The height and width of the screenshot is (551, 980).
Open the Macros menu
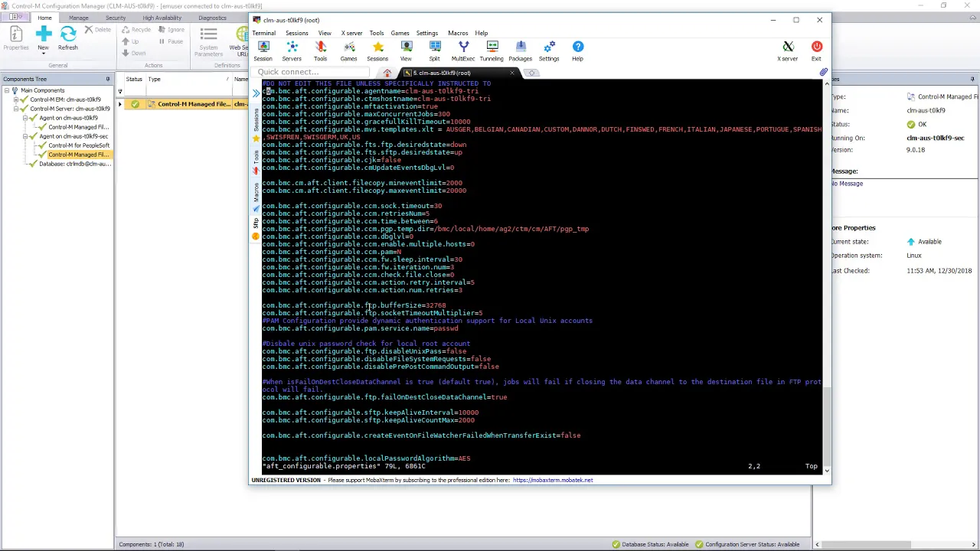[458, 33]
